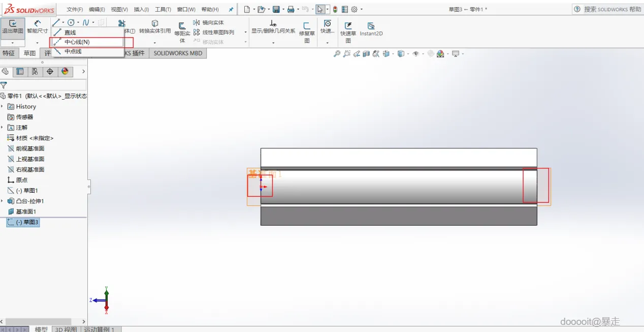
Task: Switch to the 特征 ribbon tab
Action: click(9, 53)
